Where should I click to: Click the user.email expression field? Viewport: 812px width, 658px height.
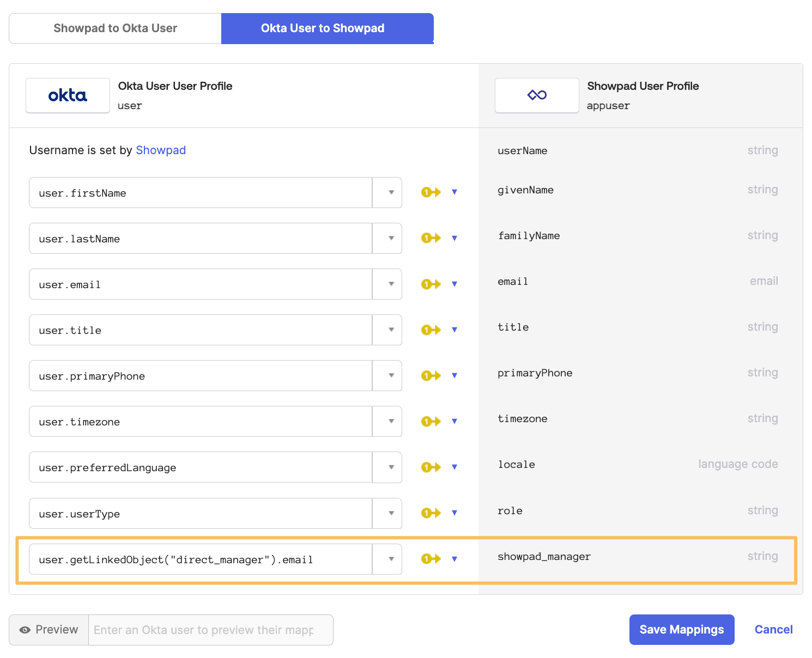pos(201,284)
